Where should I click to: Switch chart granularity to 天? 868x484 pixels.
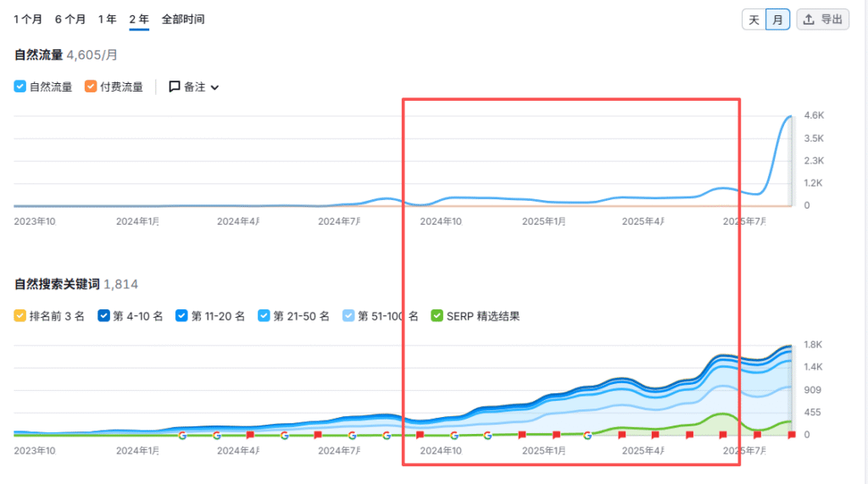pos(754,19)
